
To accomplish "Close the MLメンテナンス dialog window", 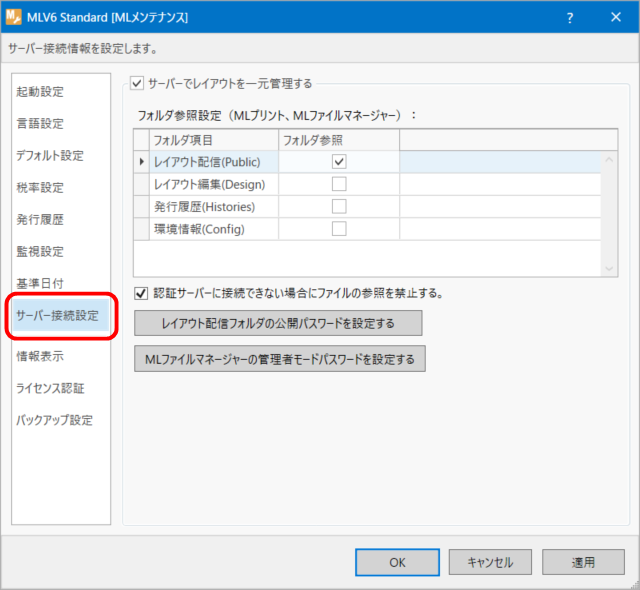I will (x=616, y=17).
